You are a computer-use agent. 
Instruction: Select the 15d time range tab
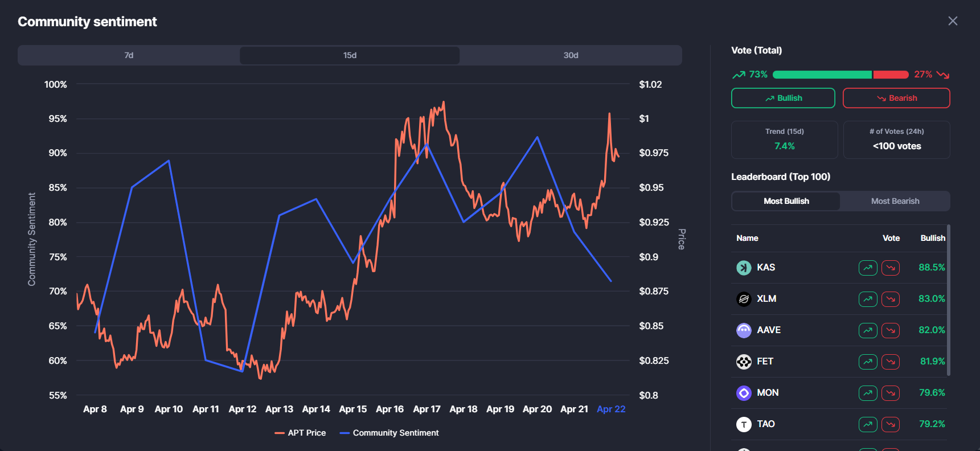pyautogui.click(x=350, y=55)
